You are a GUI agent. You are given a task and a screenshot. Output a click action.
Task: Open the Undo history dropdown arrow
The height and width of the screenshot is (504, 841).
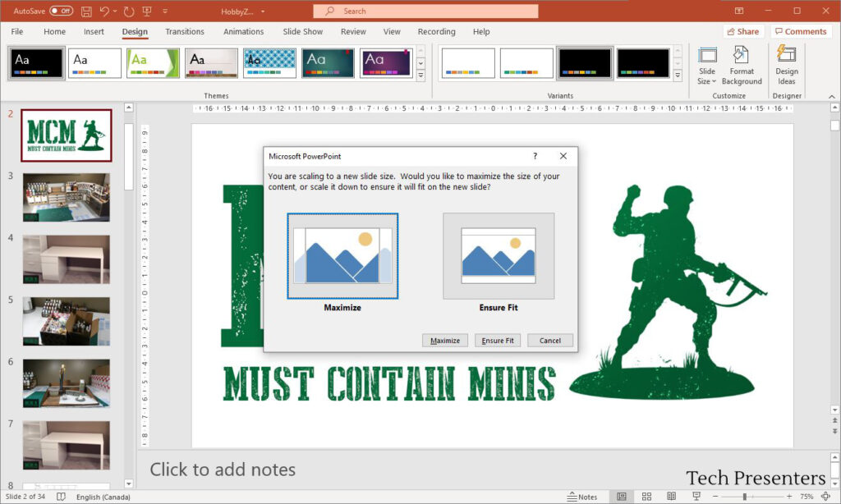(x=115, y=11)
